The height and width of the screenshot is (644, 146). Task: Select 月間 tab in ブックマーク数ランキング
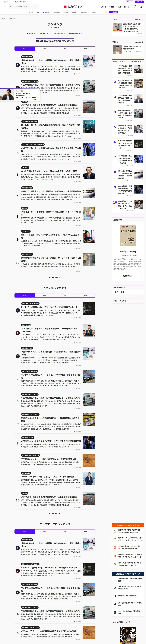[65, 532]
